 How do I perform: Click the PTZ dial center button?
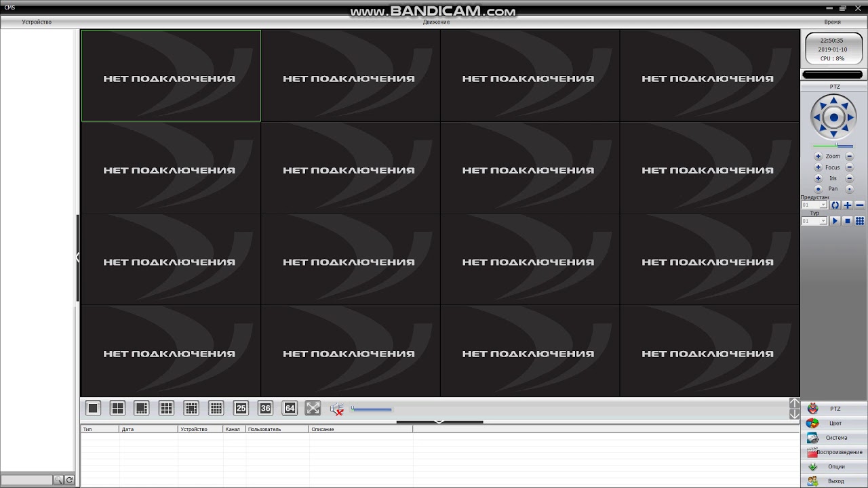[x=834, y=117]
